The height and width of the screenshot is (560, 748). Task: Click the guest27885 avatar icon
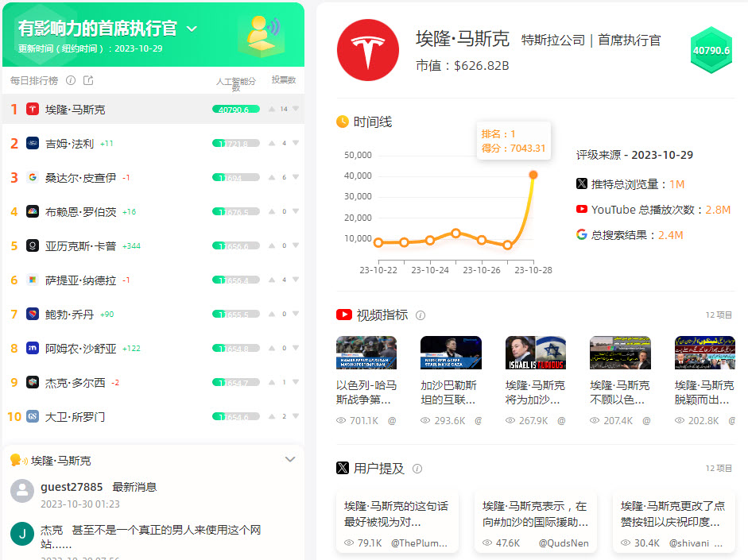point(22,491)
